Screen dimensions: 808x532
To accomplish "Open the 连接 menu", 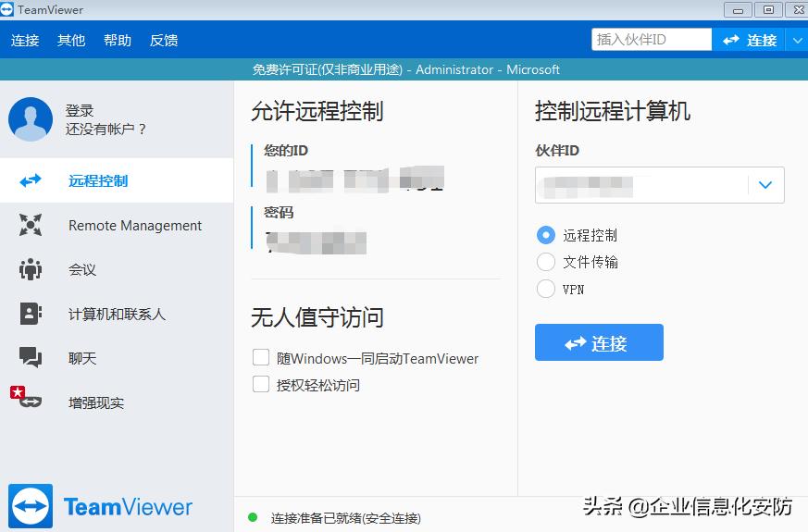I will click(x=25, y=40).
